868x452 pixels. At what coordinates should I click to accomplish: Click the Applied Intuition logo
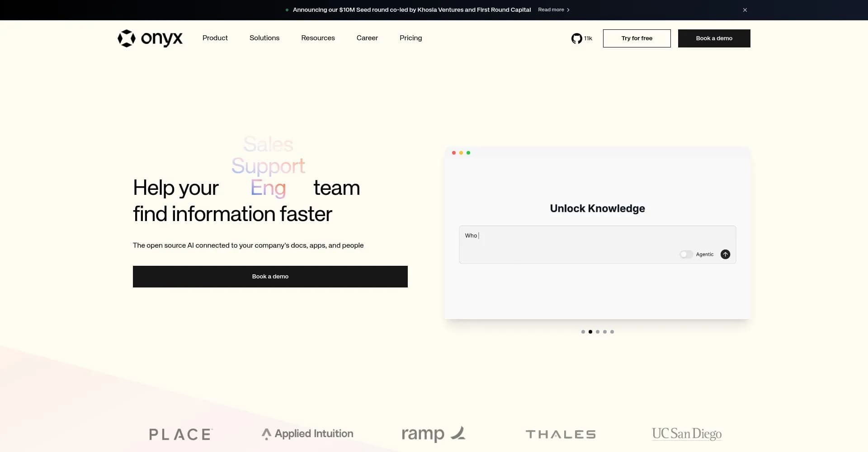[307, 434]
